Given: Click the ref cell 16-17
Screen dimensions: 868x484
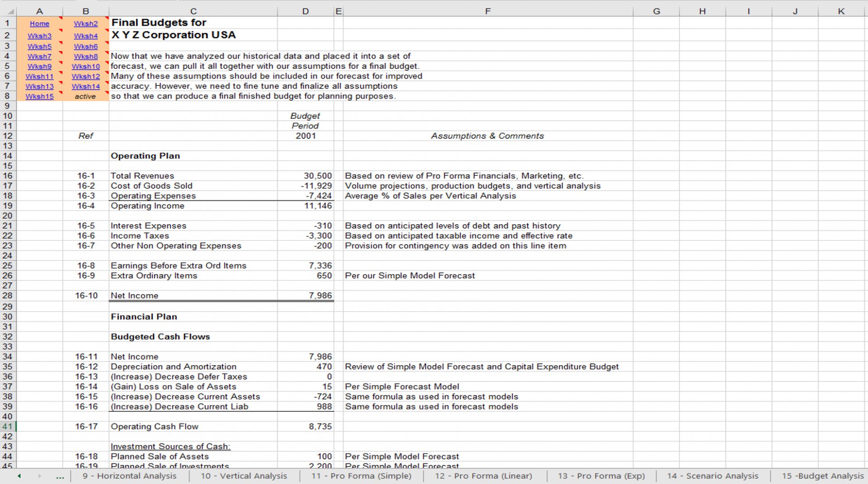Looking at the screenshot, I should point(85,426).
